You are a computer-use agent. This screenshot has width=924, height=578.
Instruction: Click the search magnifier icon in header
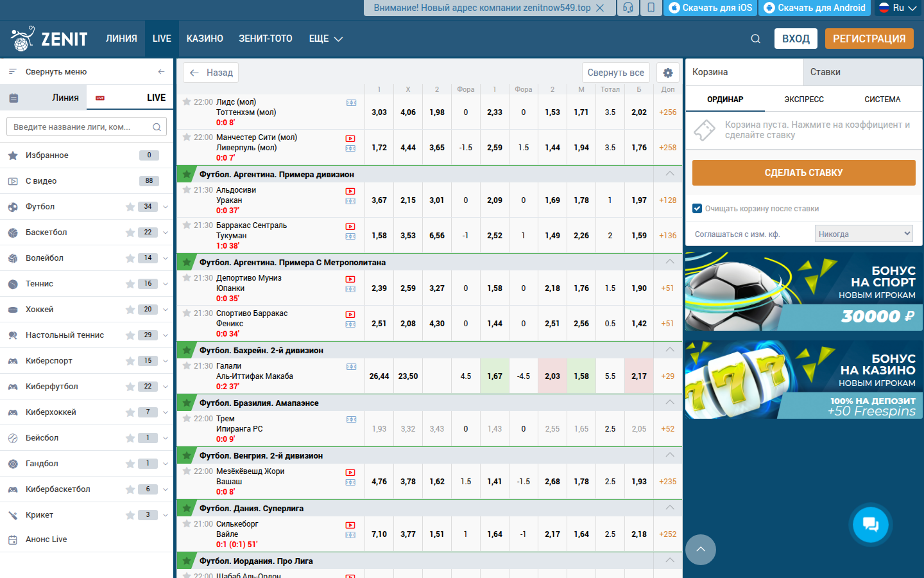pyautogui.click(x=755, y=39)
